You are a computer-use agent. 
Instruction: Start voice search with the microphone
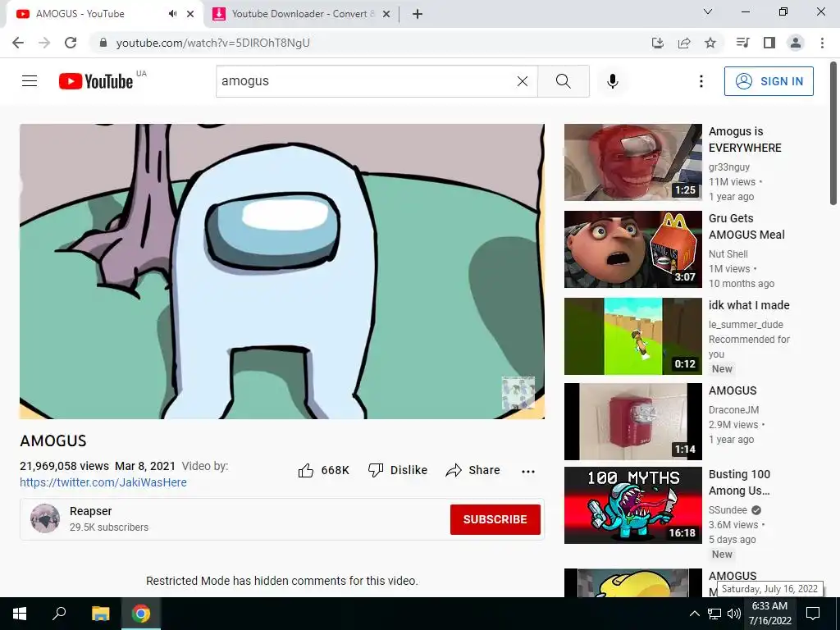click(613, 81)
